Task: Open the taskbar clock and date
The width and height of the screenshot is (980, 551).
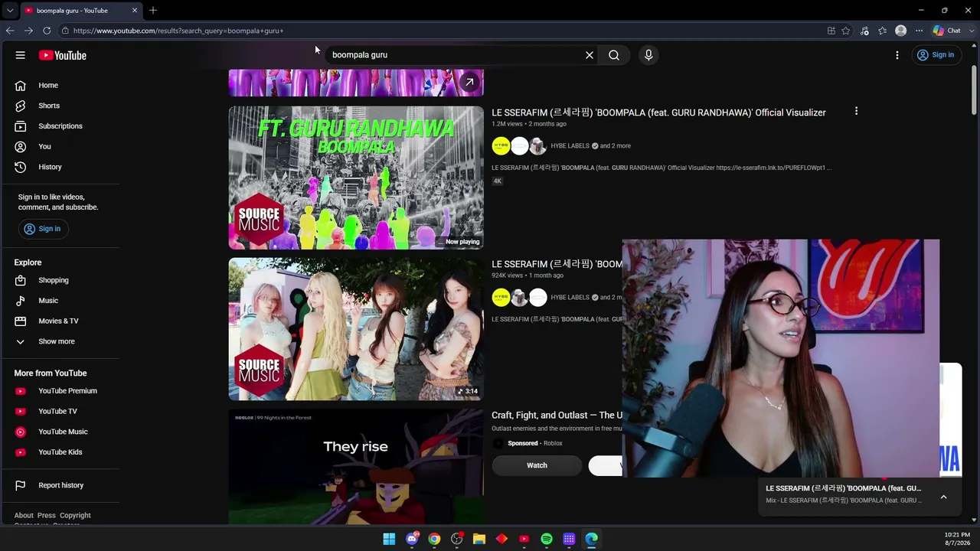Action: pos(957,539)
